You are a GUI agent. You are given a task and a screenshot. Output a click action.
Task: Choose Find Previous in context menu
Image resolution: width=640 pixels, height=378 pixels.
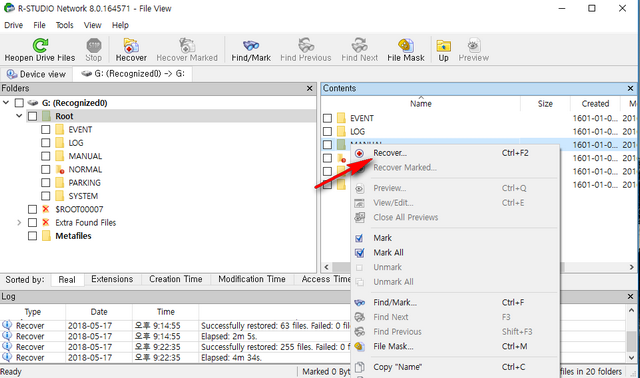[x=455, y=332]
